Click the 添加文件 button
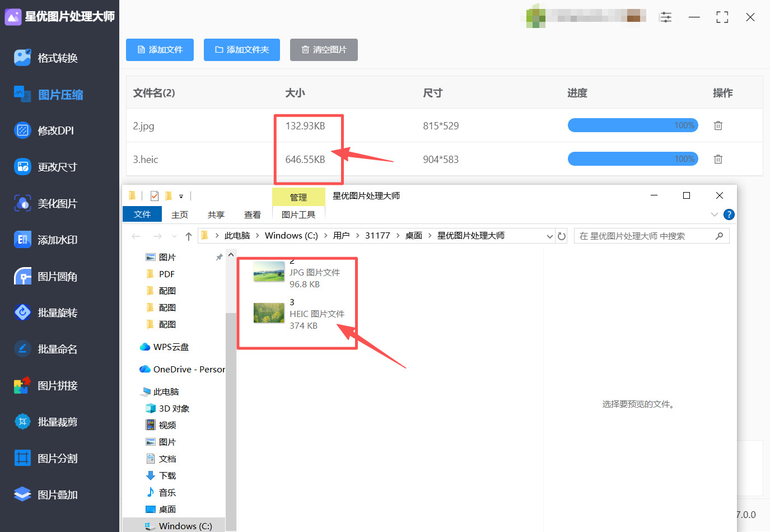This screenshot has height=532, width=770. point(160,50)
